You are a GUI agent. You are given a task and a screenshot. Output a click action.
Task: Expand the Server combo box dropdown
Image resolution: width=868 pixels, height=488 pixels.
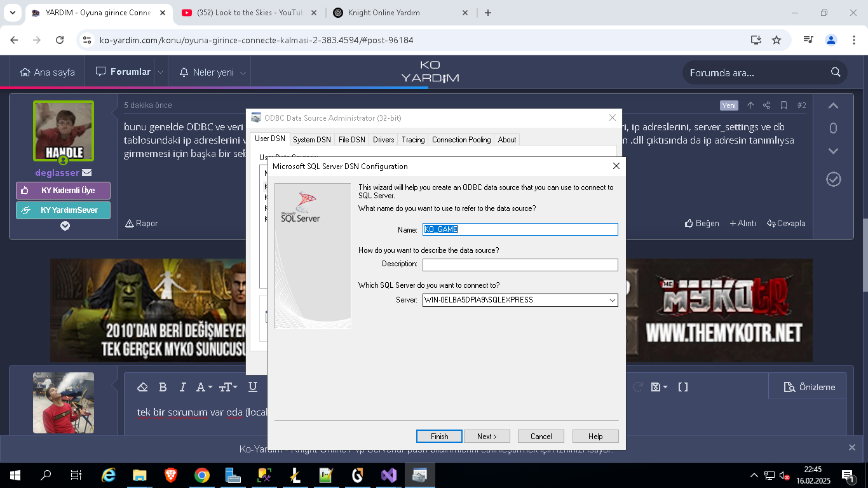(612, 300)
